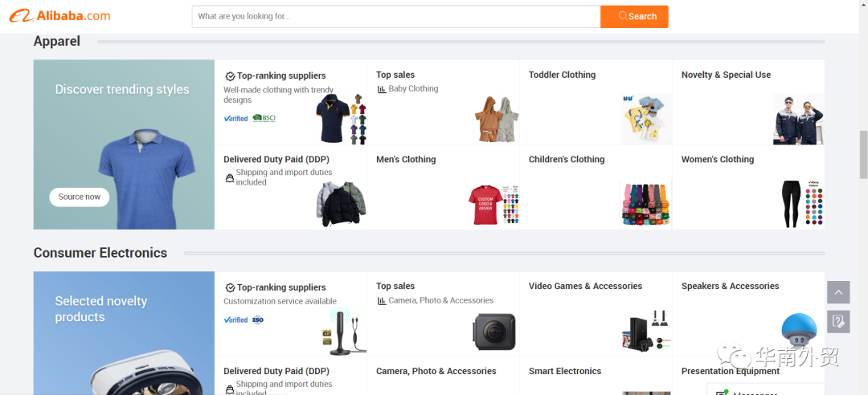Open Apparel Top-ranking suppliers link
The width and height of the screenshot is (868, 395).
click(x=281, y=75)
